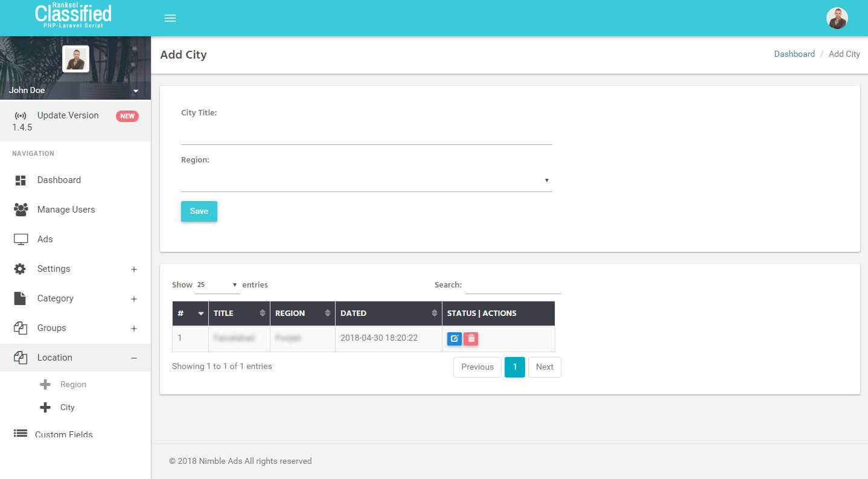Open Custom Fields in sidebar
Viewport: 868px width, 479px height.
coord(63,434)
